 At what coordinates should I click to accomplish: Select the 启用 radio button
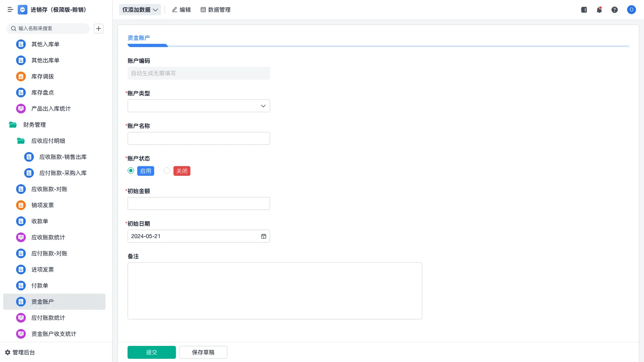click(131, 171)
